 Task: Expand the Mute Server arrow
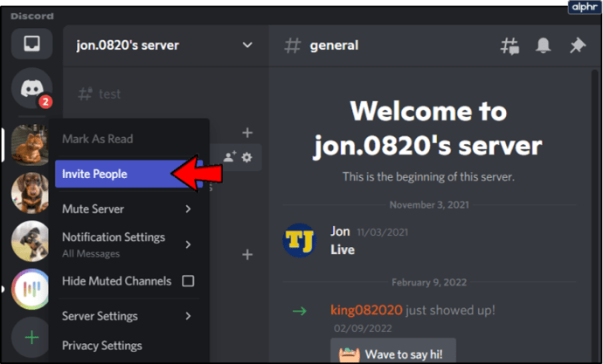[188, 209]
